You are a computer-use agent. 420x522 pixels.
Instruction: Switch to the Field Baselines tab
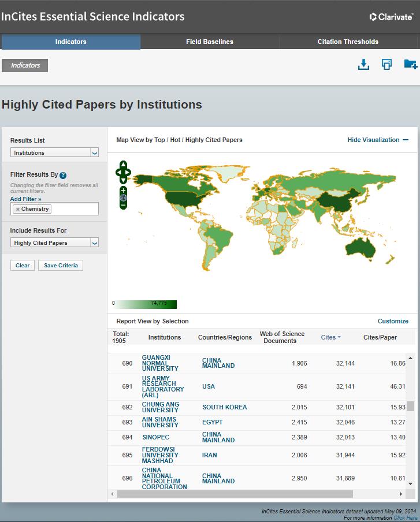pos(210,42)
